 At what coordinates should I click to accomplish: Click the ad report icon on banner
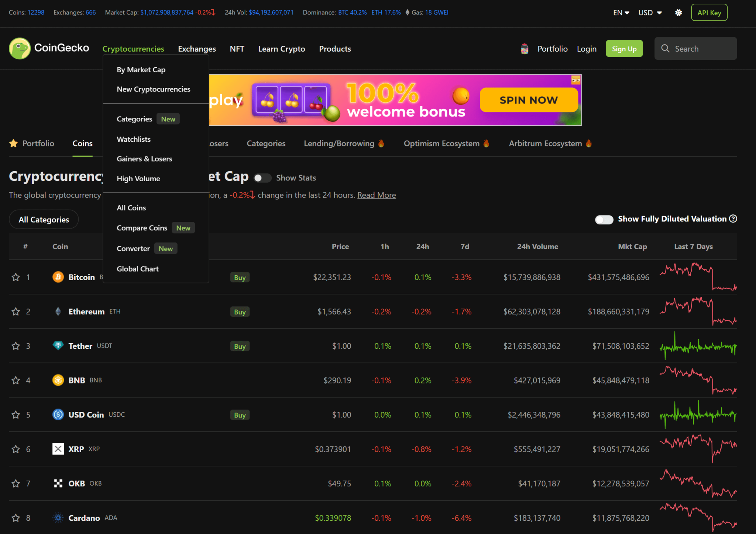576,80
